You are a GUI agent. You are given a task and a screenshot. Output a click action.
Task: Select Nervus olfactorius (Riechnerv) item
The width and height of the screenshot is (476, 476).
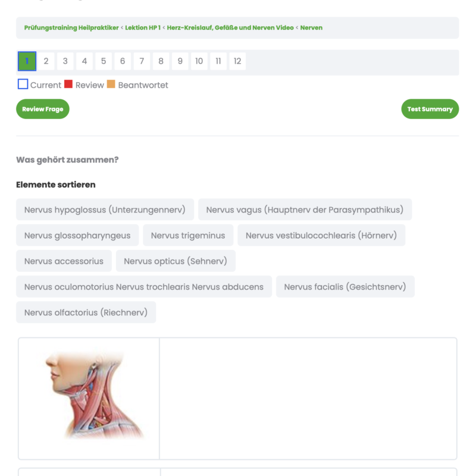(x=86, y=312)
